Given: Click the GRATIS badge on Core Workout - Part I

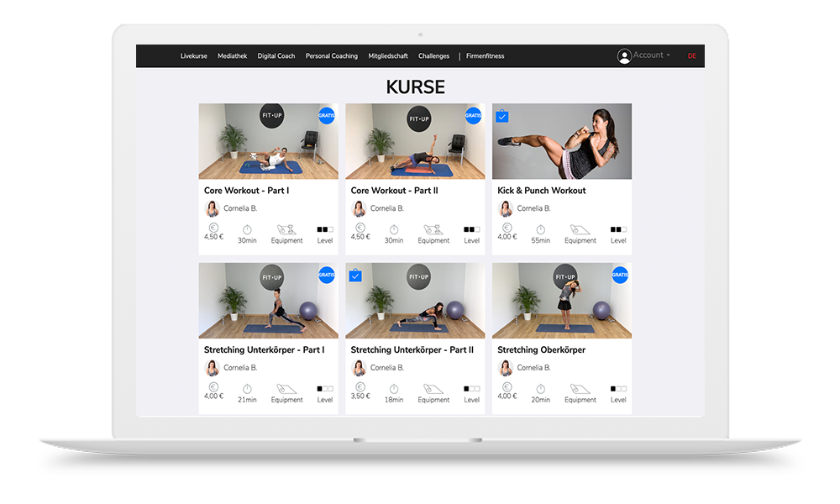Looking at the screenshot, I should point(326,115).
